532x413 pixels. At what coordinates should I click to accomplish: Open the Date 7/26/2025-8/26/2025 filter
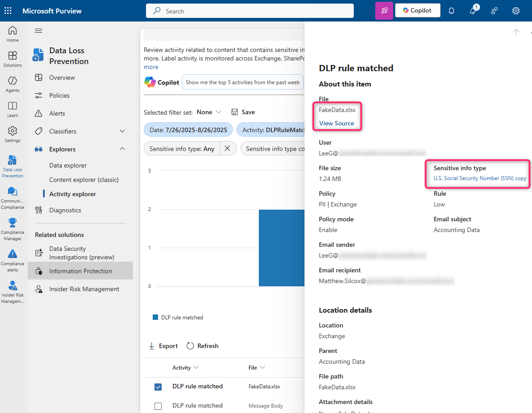click(188, 130)
